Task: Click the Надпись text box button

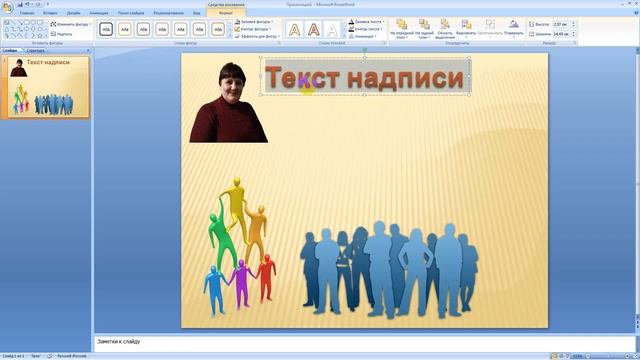Action: point(61,34)
